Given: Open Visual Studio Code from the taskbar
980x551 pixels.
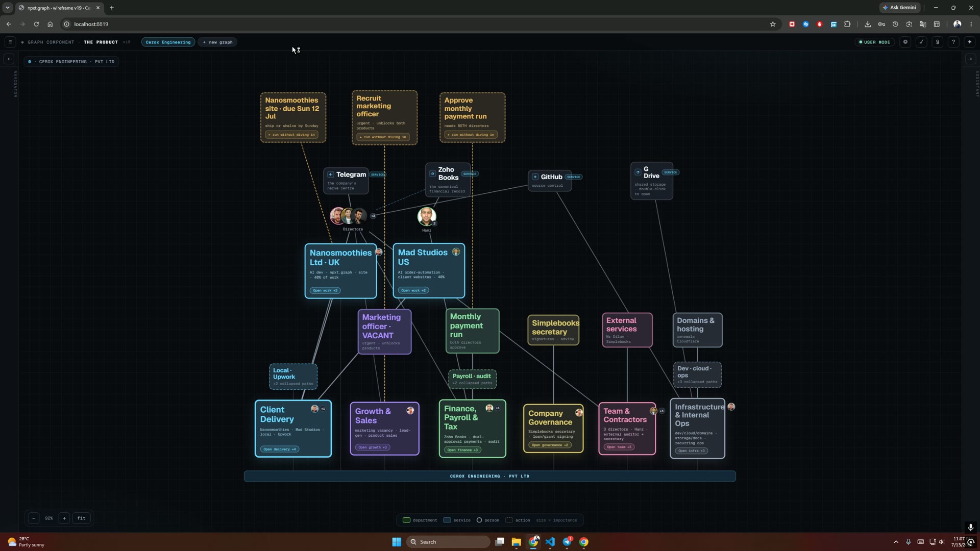Looking at the screenshot, I should (x=550, y=542).
